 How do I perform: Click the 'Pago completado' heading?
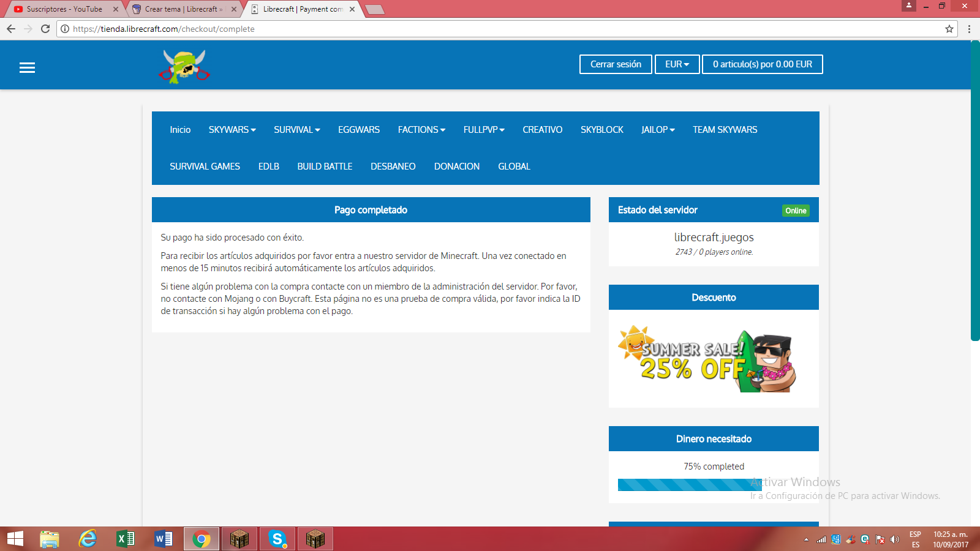[371, 210]
